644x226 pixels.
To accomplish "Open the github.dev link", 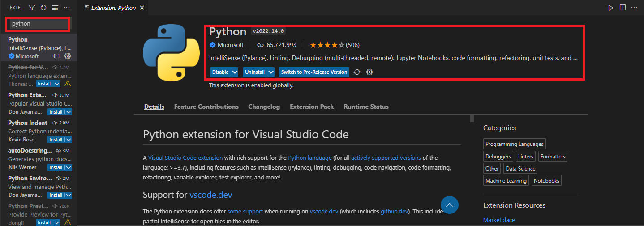I will point(395,211).
